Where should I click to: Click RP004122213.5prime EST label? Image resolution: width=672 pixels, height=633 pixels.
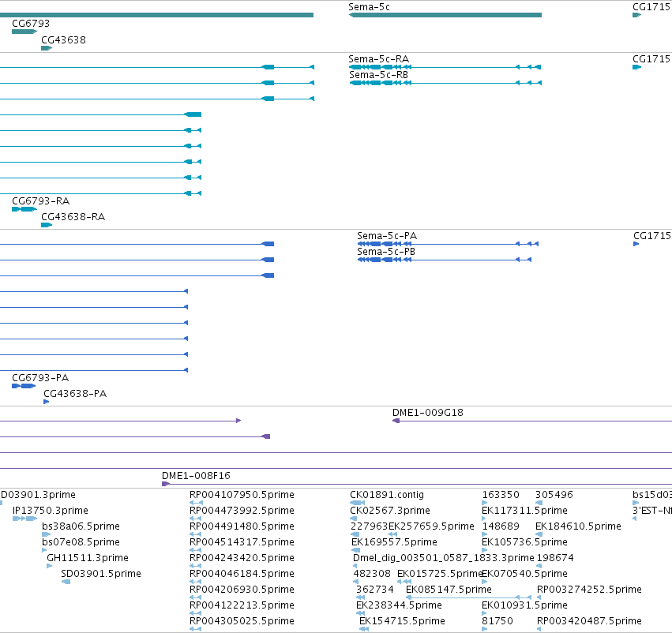242,605
